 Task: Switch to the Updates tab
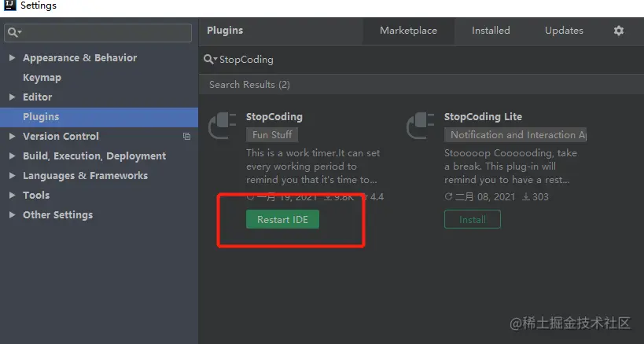coord(564,31)
